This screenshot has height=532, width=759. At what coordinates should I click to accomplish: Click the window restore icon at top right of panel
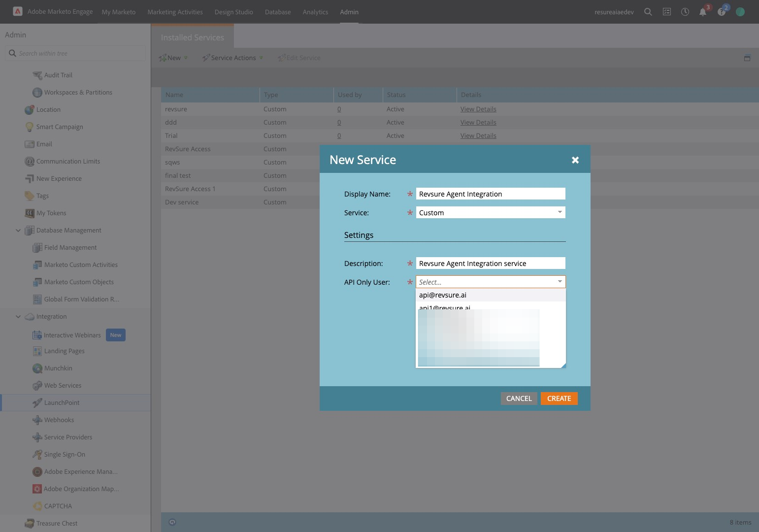747,58
